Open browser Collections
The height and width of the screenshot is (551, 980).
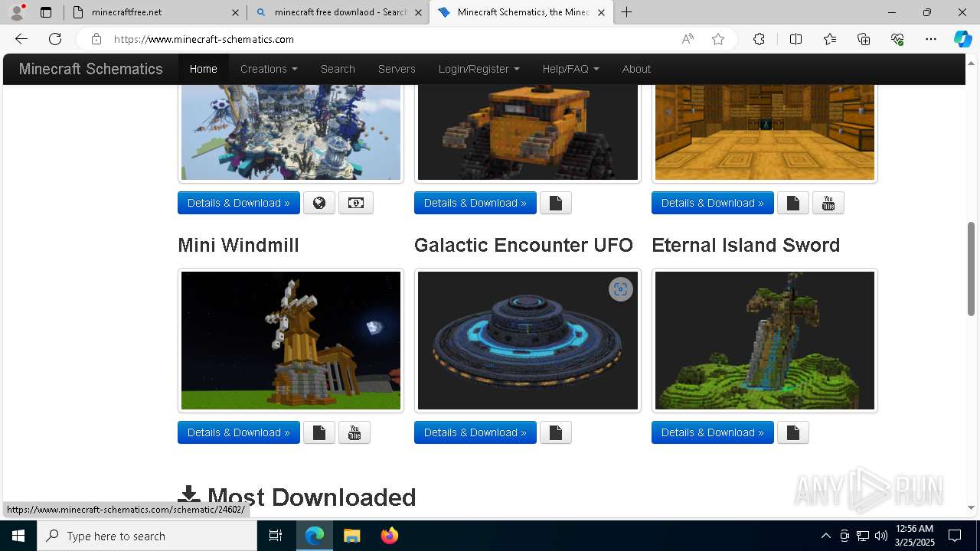click(x=864, y=39)
